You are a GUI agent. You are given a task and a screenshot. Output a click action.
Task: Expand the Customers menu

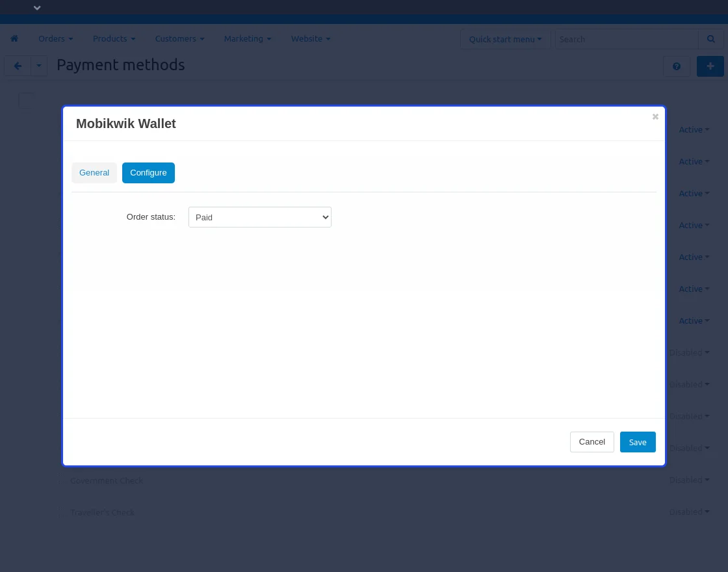[x=179, y=38]
